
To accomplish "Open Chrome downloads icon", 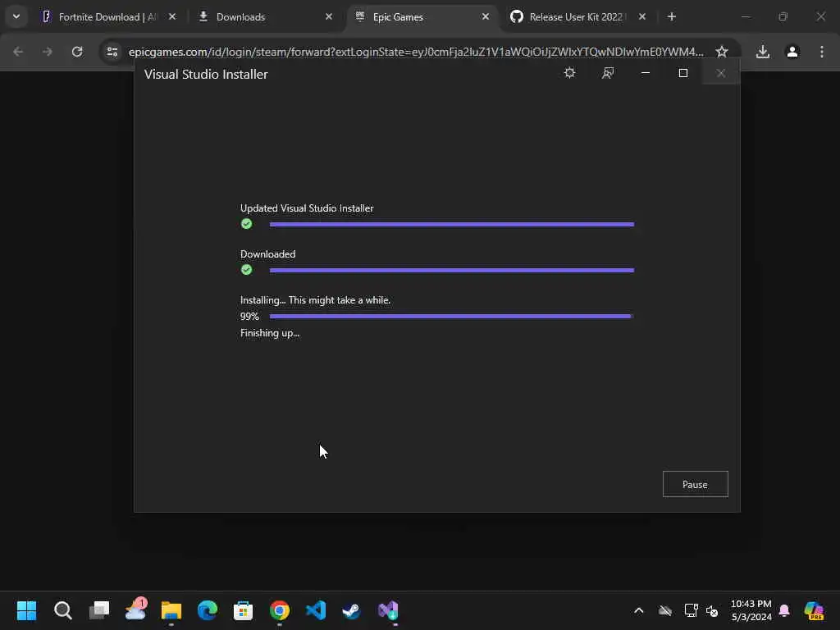I will [763, 52].
